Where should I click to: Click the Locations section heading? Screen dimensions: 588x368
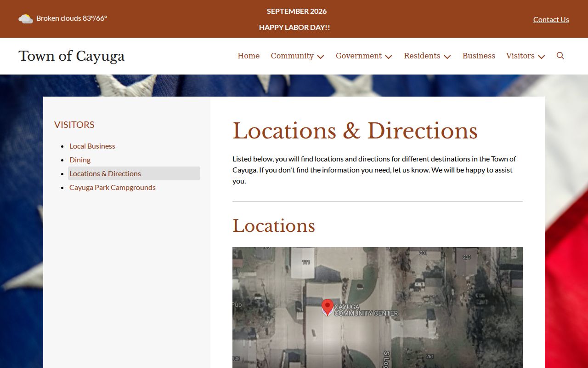[274, 226]
